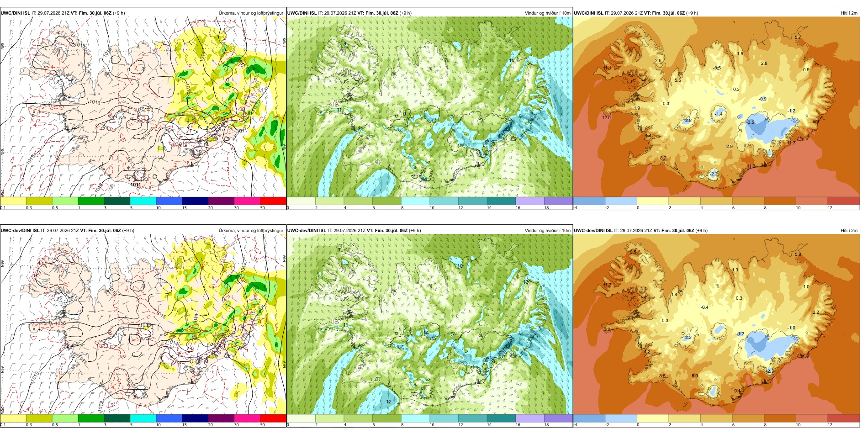Click the blue -4 swatch in UWC temperature legend
Screen dimensions: 868x434
tap(589, 201)
